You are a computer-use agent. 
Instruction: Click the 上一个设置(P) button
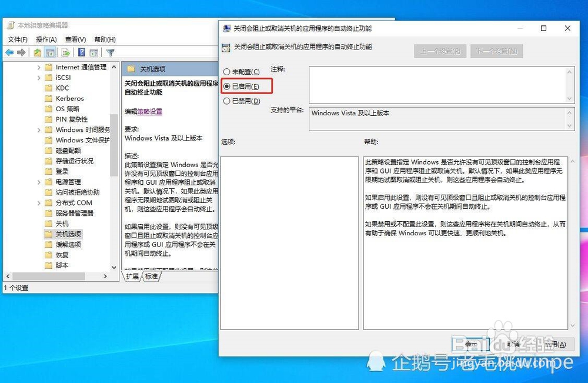(440, 51)
